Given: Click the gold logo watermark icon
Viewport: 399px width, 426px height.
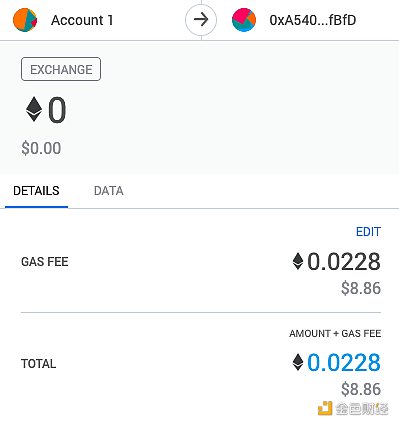Looking at the screenshot, I should (325, 408).
